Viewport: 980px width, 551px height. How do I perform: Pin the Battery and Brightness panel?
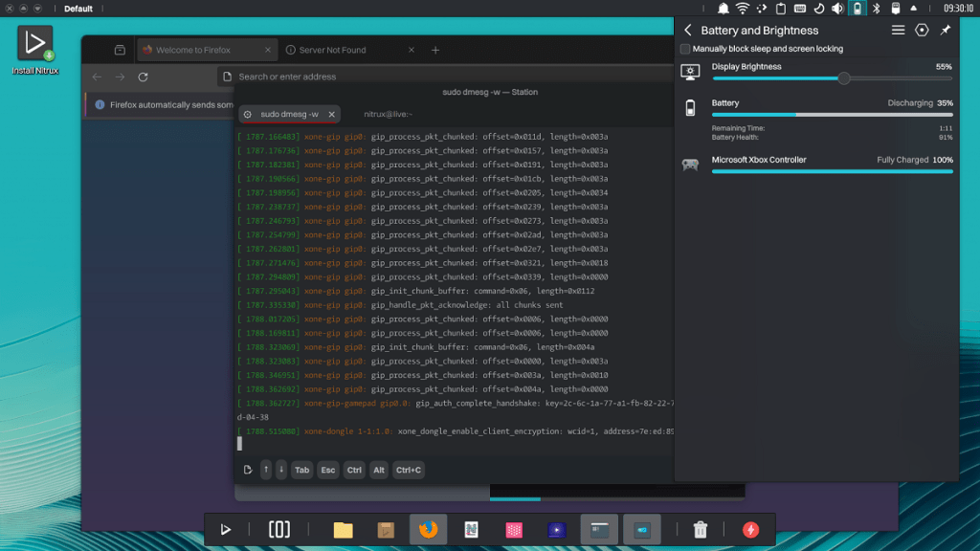click(945, 30)
